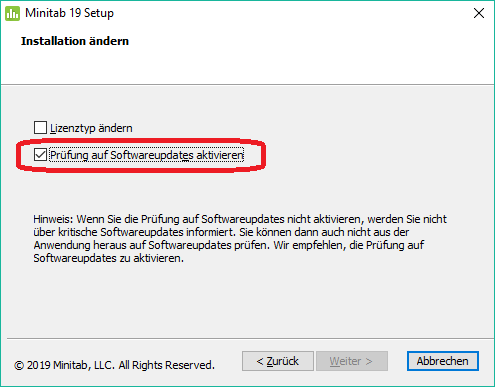Click the line starting with über kritische Softwareupdates
The width and height of the screenshot is (495, 387).
(221, 232)
